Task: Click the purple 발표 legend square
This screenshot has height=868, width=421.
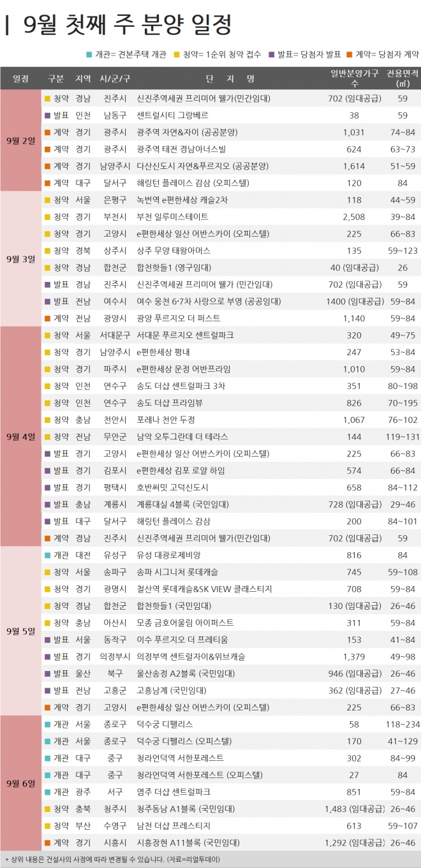Action: pyautogui.click(x=271, y=55)
